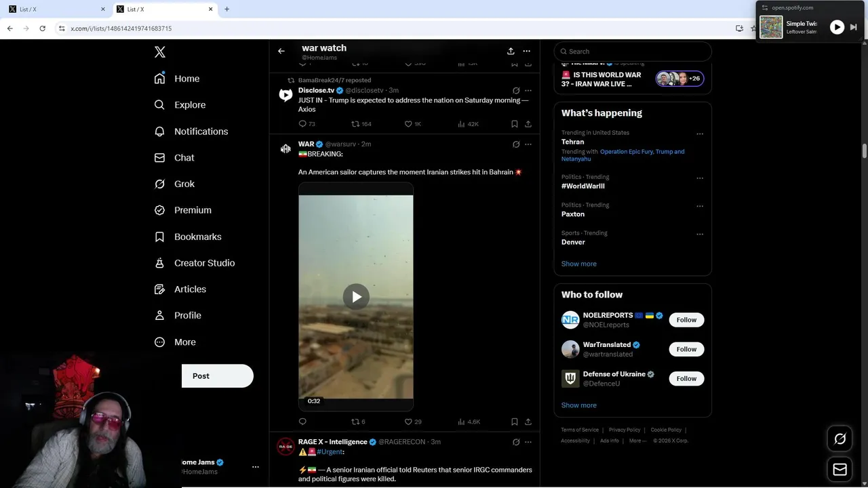Like the WAR post

point(413,422)
